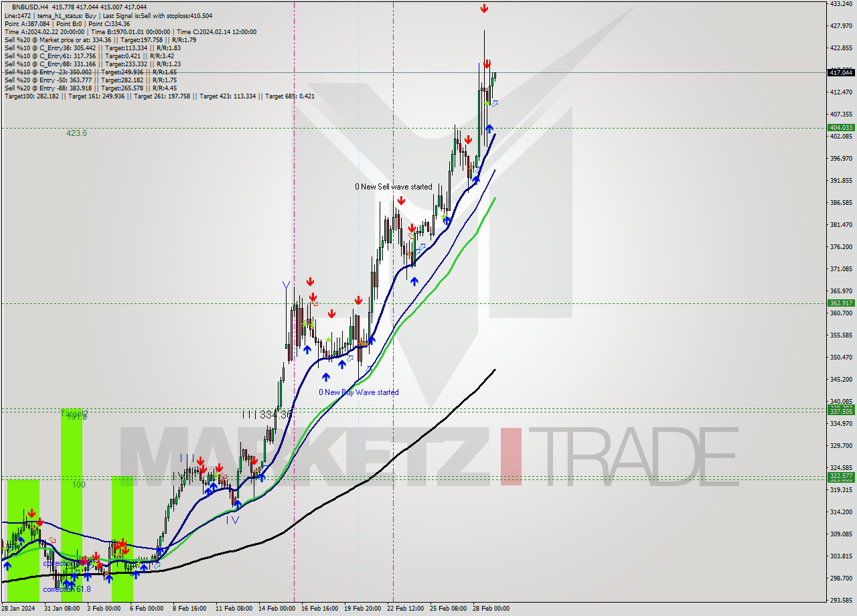Screen dimensions: 857x616
Task: Click the 386.585 price axis value
Action: click(x=841, y=202)
